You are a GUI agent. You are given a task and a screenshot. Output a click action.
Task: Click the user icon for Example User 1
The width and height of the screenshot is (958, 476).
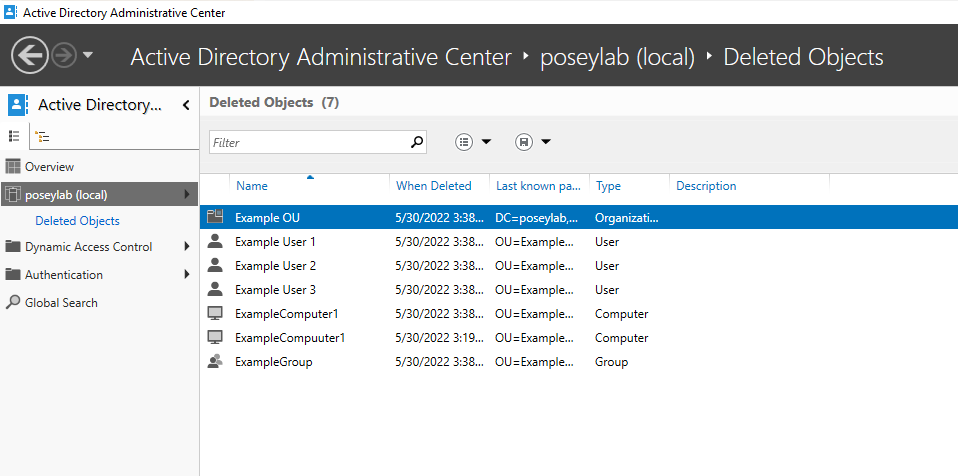(215, 241)
